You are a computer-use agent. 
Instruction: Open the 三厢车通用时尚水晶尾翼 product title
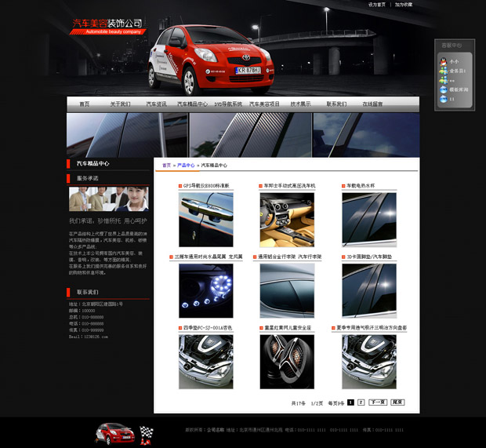pos(209,257)
